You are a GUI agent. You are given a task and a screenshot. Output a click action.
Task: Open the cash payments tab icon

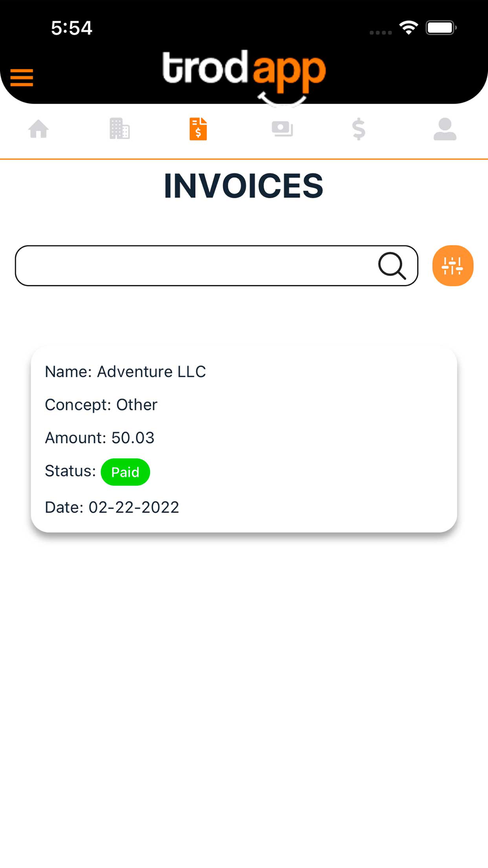[x=282, y=129]
